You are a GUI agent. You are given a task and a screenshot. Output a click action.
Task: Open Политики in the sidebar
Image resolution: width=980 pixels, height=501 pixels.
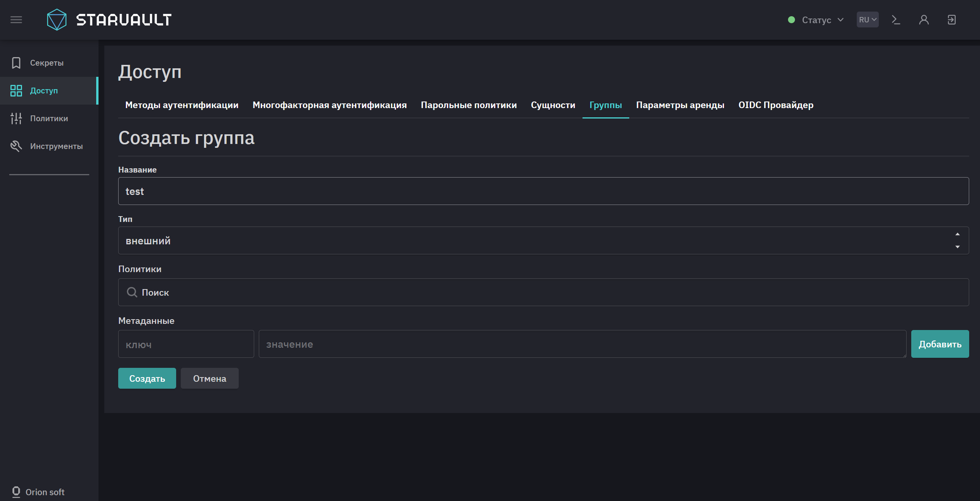pyautogui.click(x=49, y=118)
